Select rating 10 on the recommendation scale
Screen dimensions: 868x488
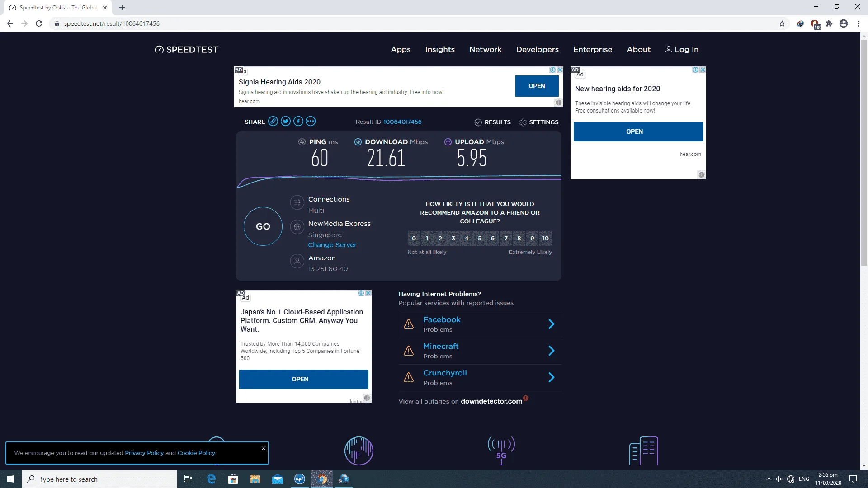click(x=546, y=239)
